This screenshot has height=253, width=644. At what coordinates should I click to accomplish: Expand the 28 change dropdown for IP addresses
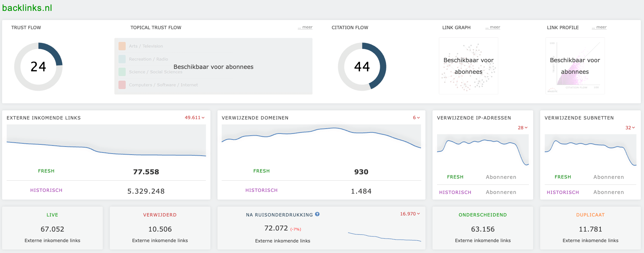523,128
